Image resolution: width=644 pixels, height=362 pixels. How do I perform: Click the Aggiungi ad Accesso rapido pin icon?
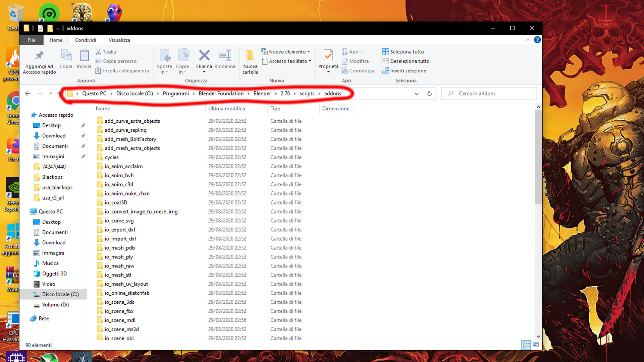(39, 56)
